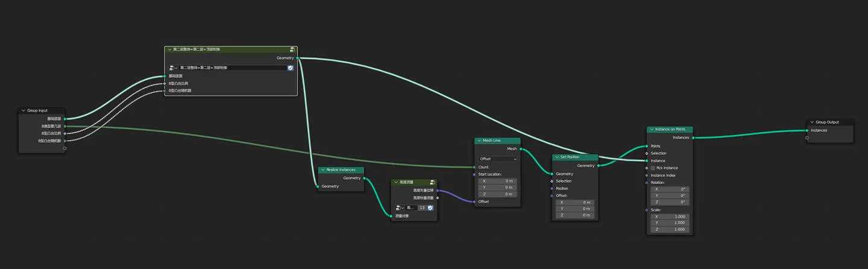This screenshot has height=269, width=868.
Task: Collapse the Group Output node
Action: point(812,122)
